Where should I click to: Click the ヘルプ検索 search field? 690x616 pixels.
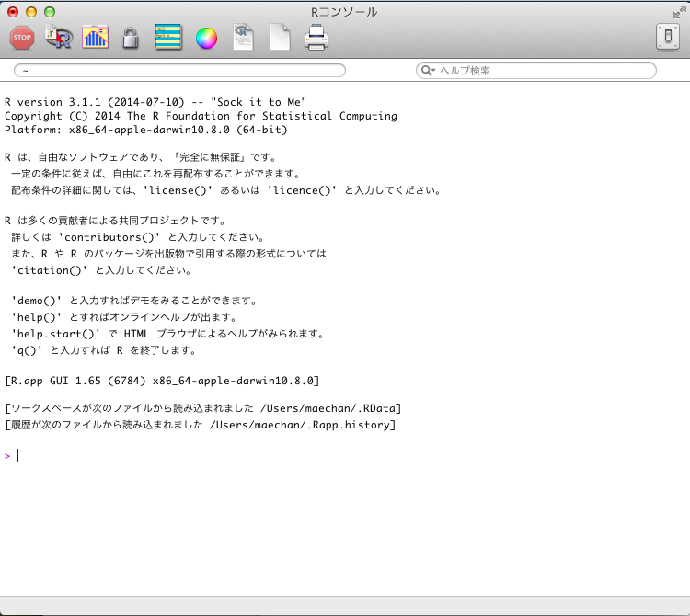pyautogui.click(x=536, y=71)
